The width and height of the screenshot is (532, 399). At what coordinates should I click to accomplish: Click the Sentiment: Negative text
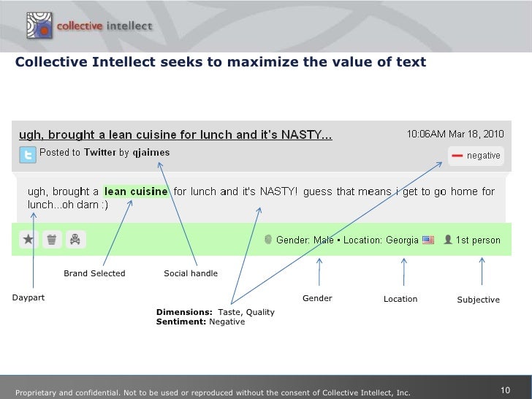tap(200, 322)
